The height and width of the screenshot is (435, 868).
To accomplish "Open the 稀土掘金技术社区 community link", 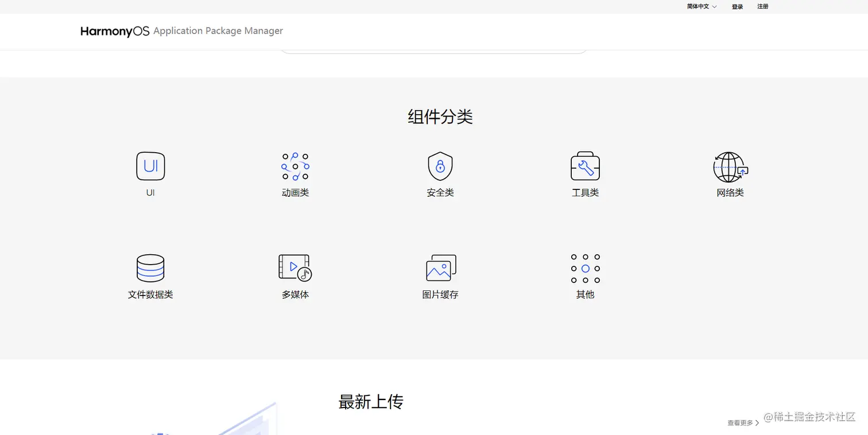I will point(809,418).
